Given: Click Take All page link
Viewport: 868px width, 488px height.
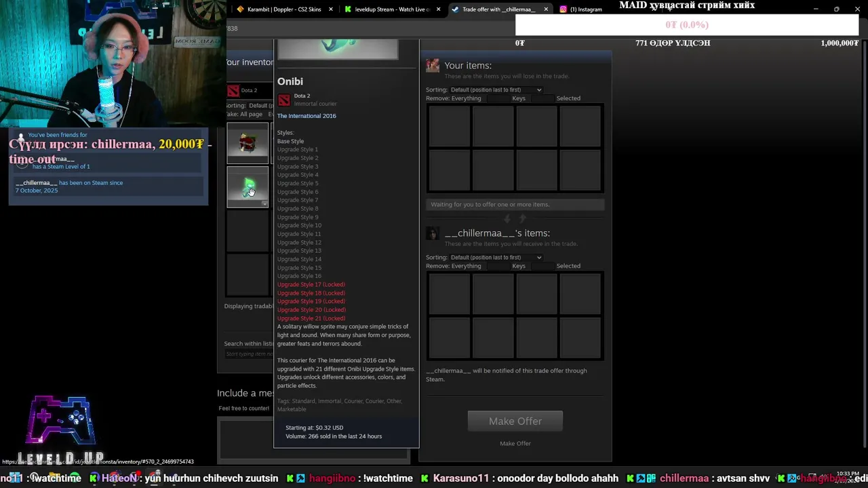Looking at the screenshot, I should (251, 115).
